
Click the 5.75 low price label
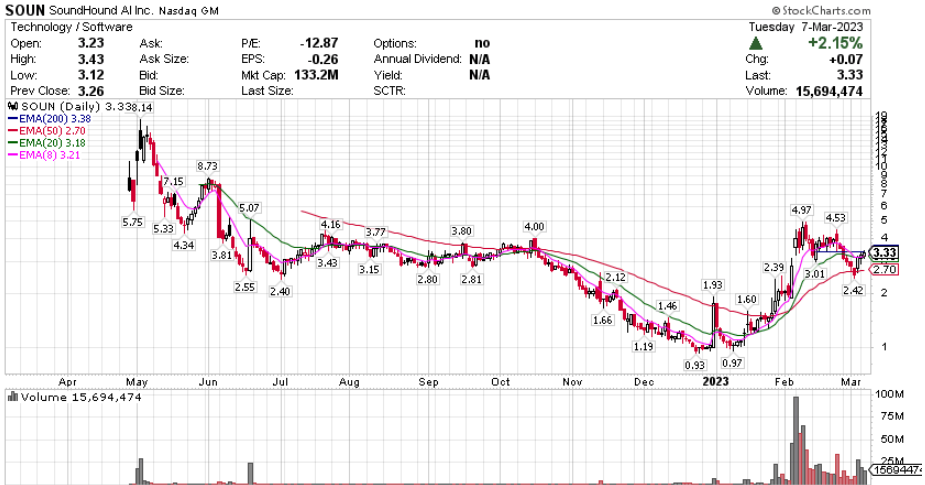tap(133, 222)
